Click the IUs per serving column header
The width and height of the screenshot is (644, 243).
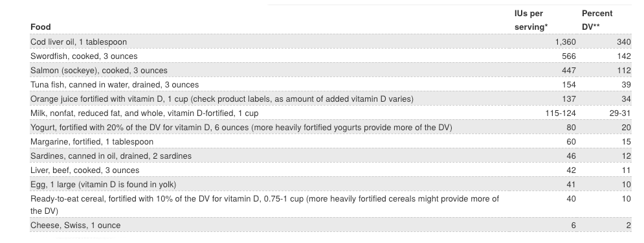pos(531,20)
